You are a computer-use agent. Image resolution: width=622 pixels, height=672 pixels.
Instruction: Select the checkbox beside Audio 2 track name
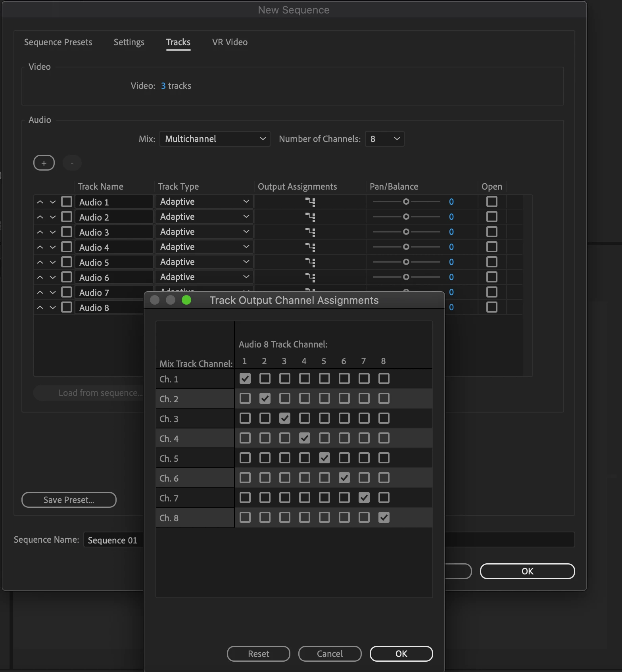(67, 217)
